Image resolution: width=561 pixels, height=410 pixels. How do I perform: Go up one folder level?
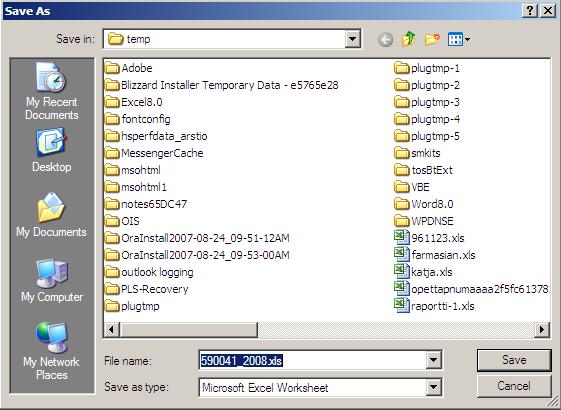(x=409, y=39)
